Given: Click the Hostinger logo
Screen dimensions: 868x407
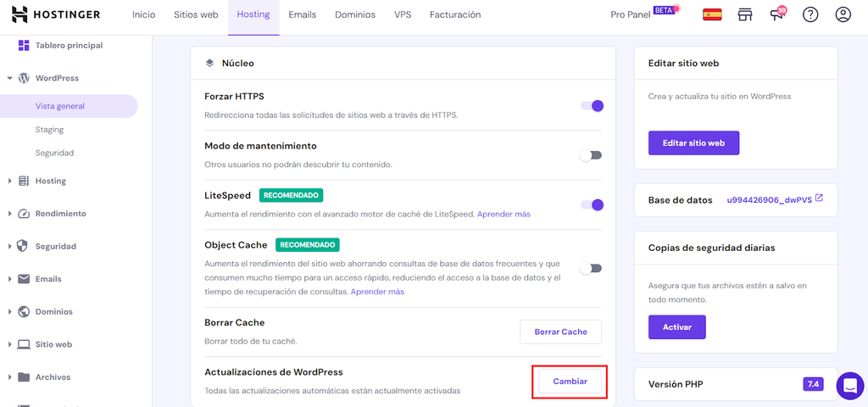Looking at the screenshot, I should click(x=56, y=15).
